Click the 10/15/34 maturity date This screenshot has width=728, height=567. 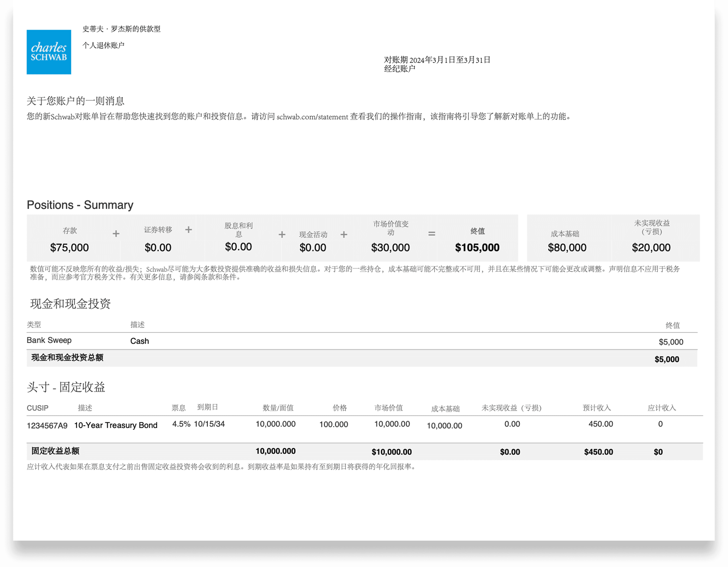click(x=209, y=424)
